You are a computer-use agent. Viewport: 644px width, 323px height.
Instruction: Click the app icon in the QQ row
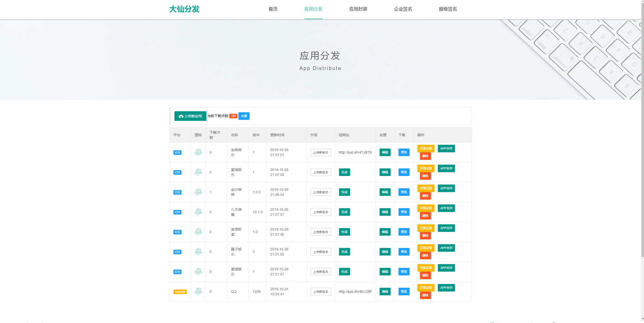click(198, 292)
